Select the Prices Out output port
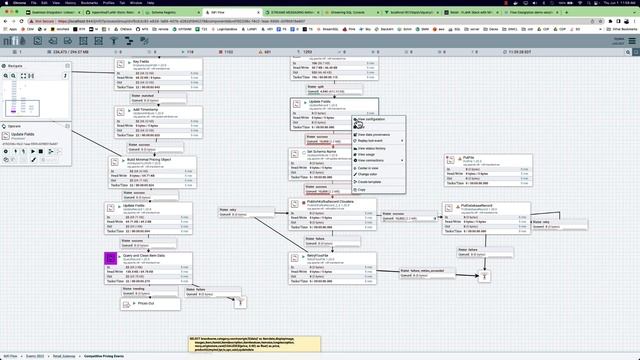This screenshot has height=360, width=640. click(x=150, y=304)
